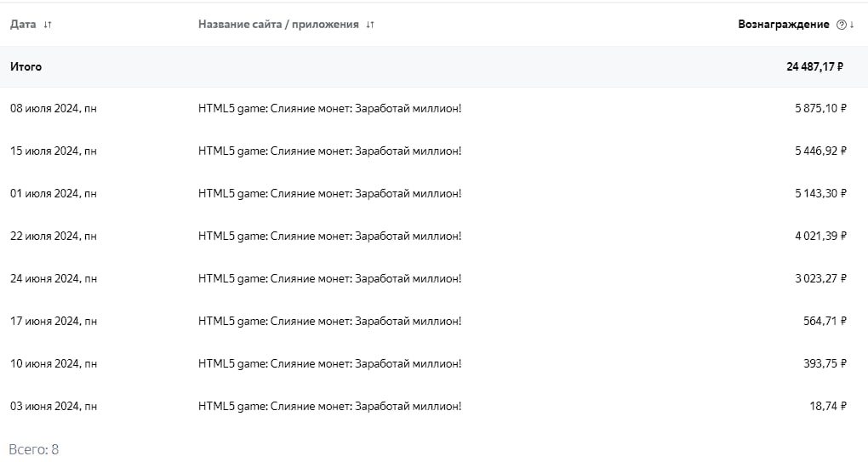Click the Вознаграждение column header label
This screenshot has width=868, height=462.
(783, 25)
